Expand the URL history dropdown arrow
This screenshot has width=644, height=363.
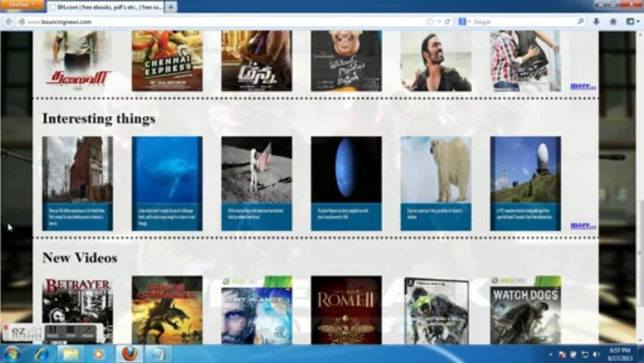439,22
